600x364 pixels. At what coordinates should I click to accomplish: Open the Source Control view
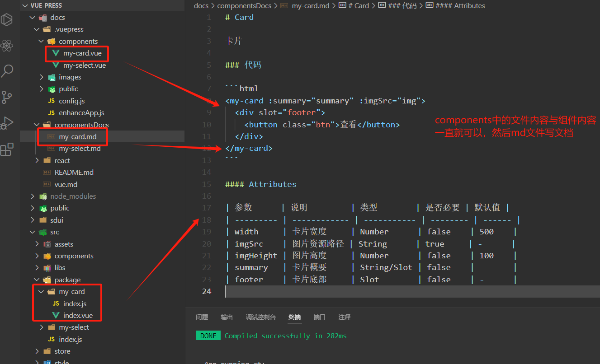click(7, 97)
